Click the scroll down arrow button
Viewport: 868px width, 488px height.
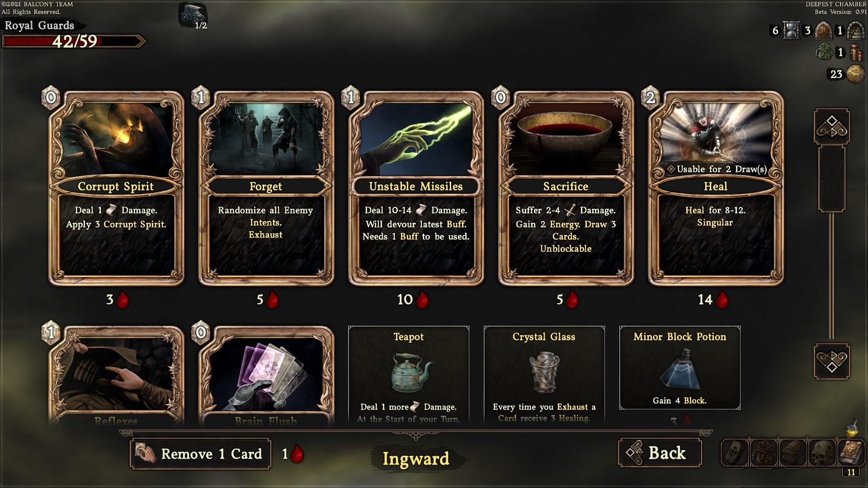(832, 361)
